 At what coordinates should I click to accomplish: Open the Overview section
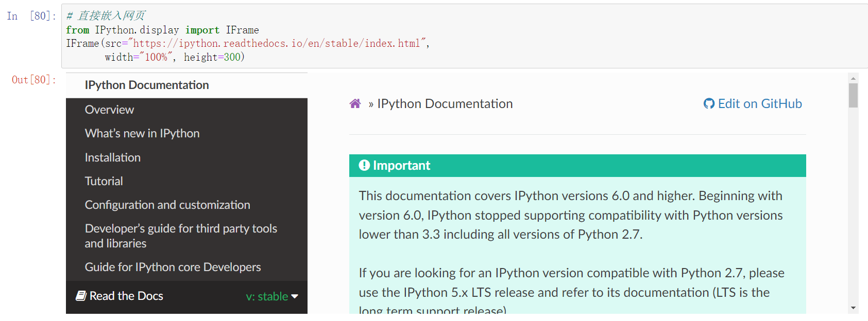(x=109, y=110)
